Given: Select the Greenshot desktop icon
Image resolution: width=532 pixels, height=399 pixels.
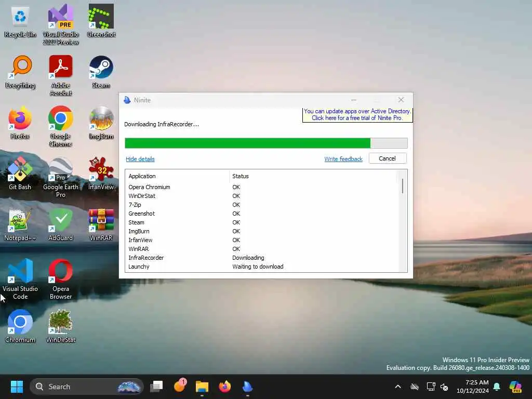Looking at the screenshot, I should tap(101, 21).
